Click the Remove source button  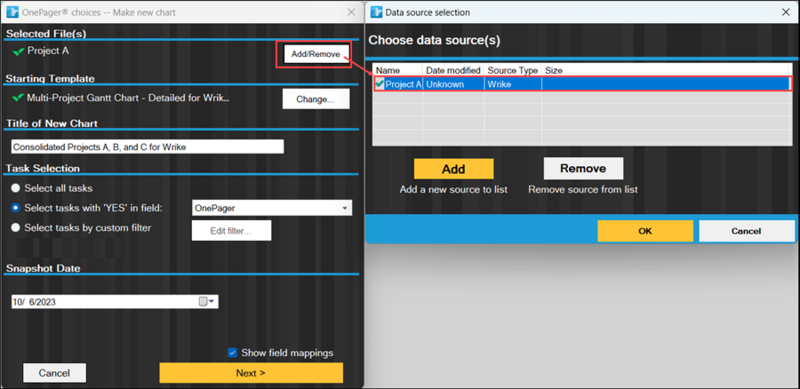[x=583, y=168]
